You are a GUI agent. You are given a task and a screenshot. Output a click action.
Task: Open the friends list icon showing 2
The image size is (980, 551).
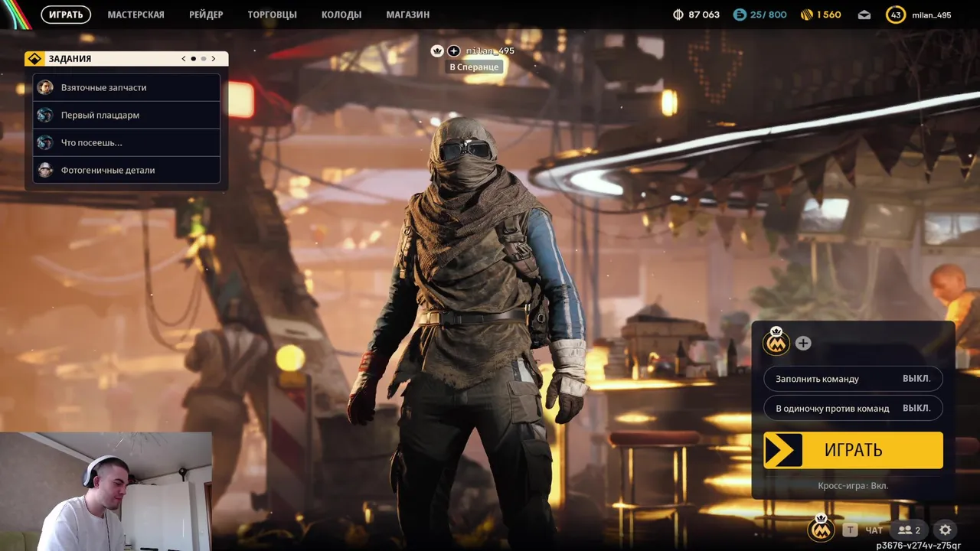click(x=909, y=530)
